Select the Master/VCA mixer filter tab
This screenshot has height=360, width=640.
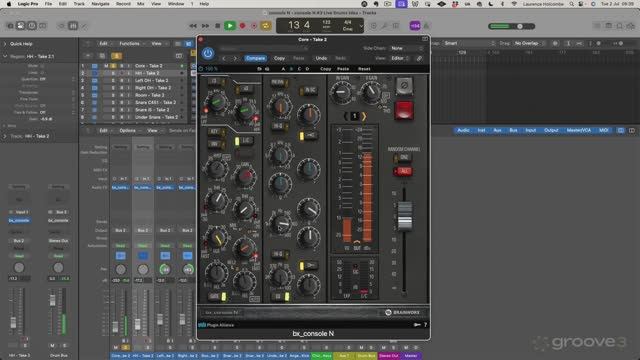coord(578,130)
